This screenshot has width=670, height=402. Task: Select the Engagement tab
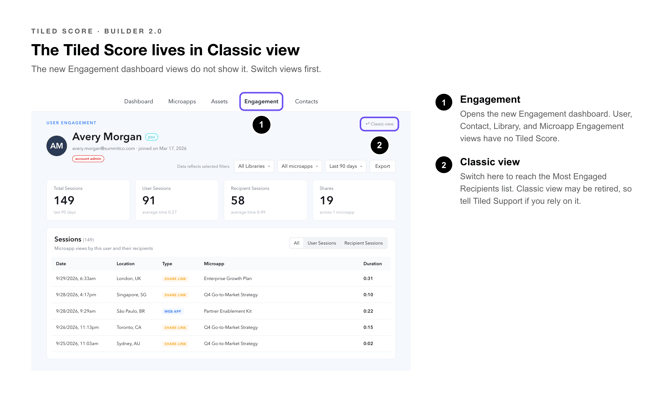pyautogui.click(x=261, y=101)
